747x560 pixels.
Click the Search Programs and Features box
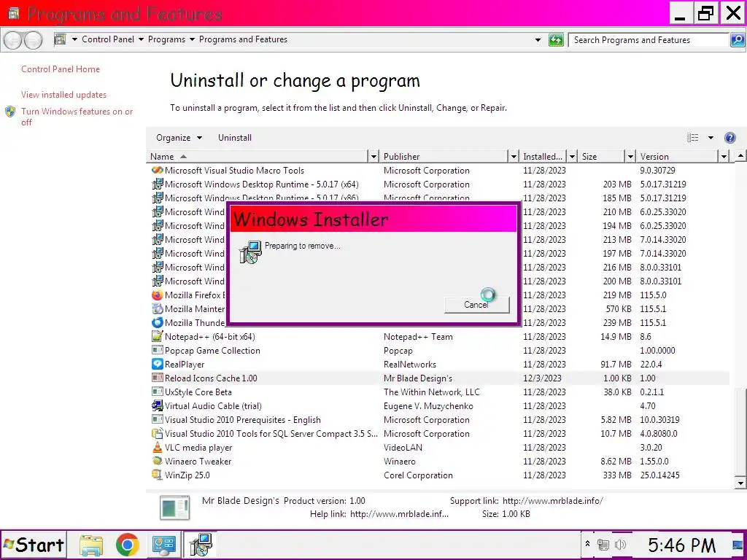[649, 40]
